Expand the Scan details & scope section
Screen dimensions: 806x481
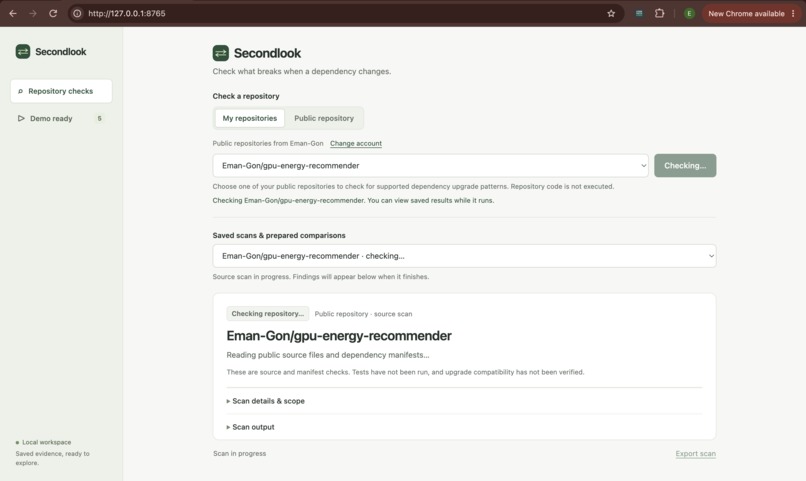point(266,401)
